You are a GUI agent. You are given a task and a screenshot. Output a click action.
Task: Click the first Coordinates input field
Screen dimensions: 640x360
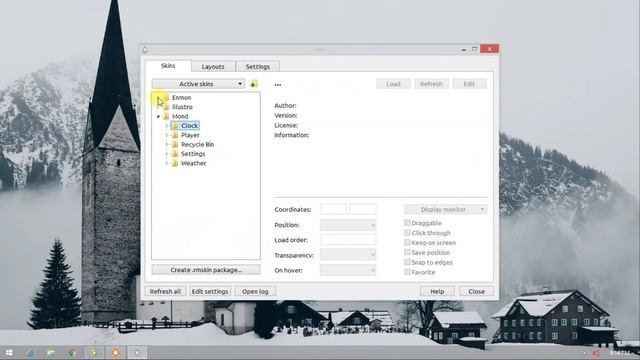(x=333, y=209)
